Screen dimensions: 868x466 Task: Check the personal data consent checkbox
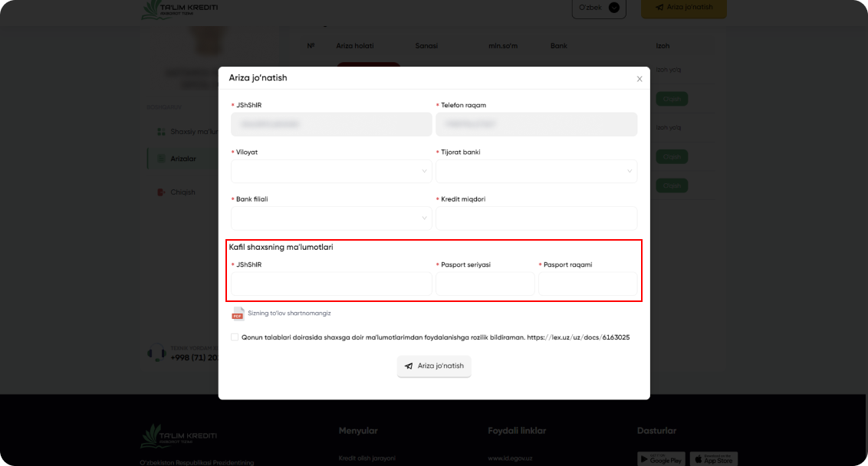tap(235, 337)
